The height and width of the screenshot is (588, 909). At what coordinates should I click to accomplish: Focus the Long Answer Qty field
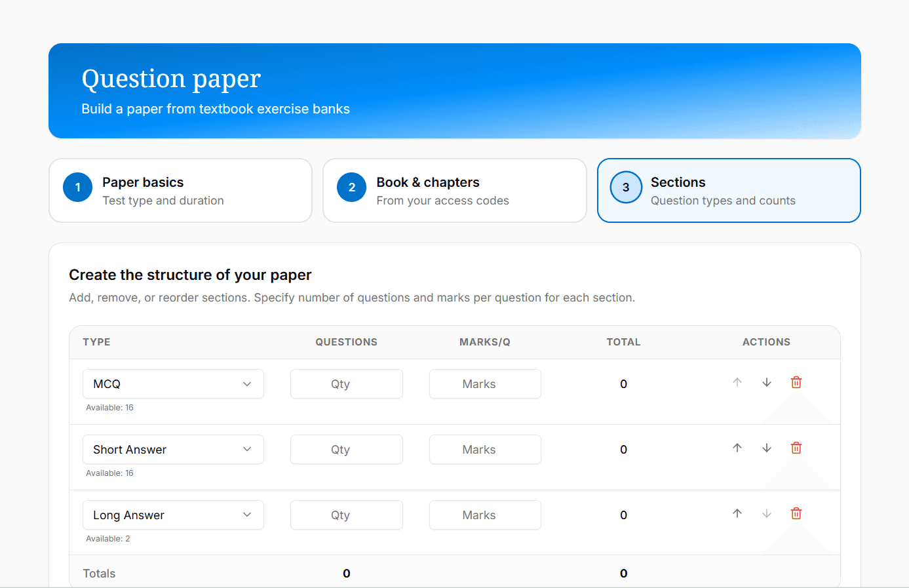(347, 515)
